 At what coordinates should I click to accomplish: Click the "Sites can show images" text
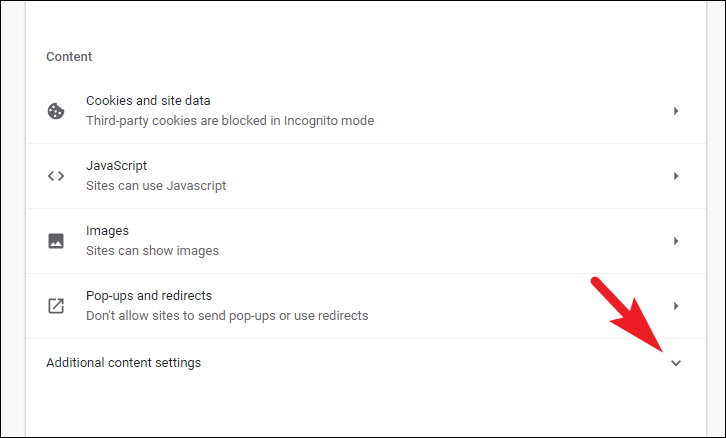click(x=152, y=251)
